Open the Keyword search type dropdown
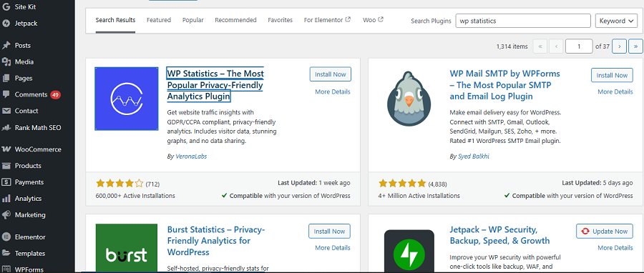Screen dimensions: 644x273 (x=617, y=21)
